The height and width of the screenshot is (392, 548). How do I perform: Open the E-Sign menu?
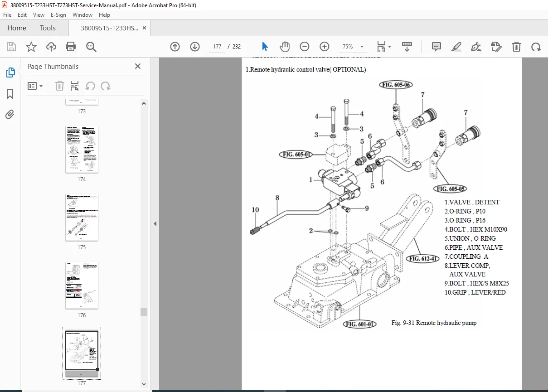pyautogui.click(x=58, y=15)
